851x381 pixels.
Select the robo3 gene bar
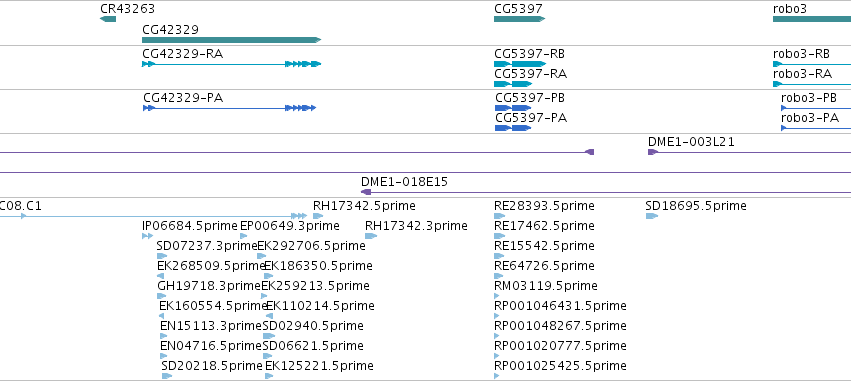(x=812, y=19)
